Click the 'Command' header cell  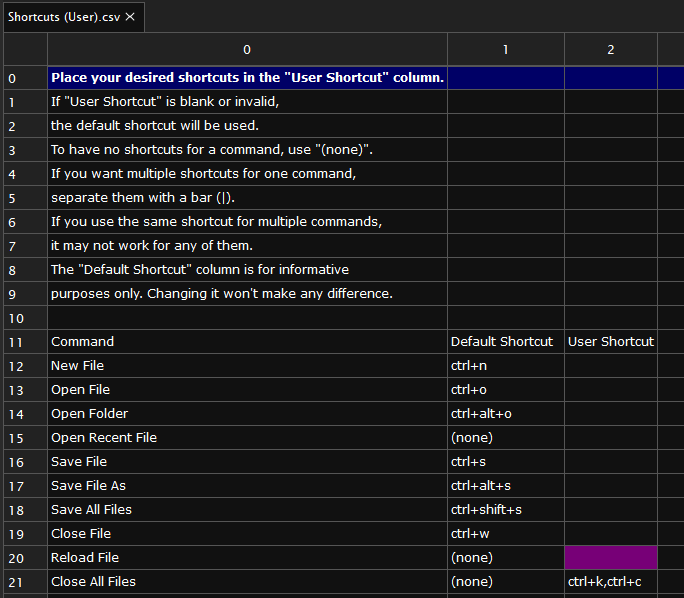pos(247,342)
